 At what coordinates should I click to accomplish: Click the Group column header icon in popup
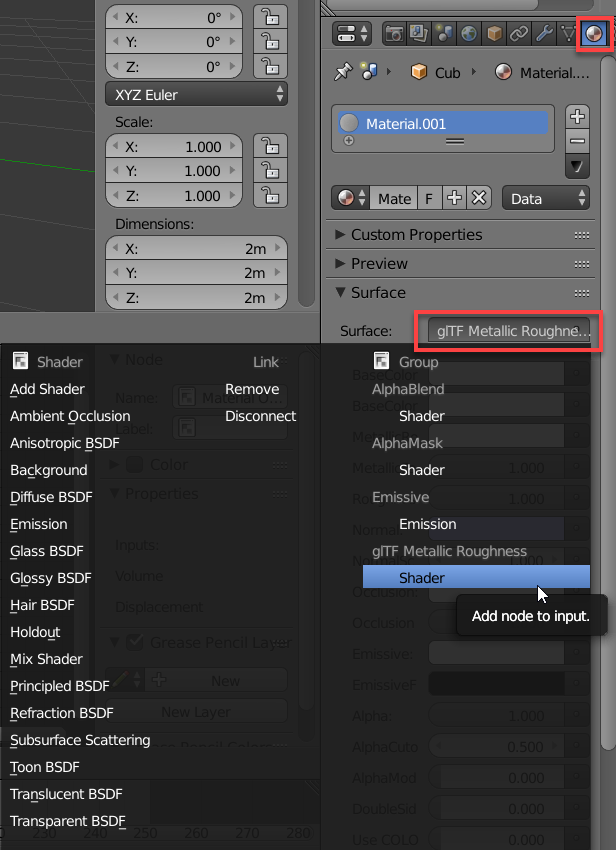[x=381, y=361]
